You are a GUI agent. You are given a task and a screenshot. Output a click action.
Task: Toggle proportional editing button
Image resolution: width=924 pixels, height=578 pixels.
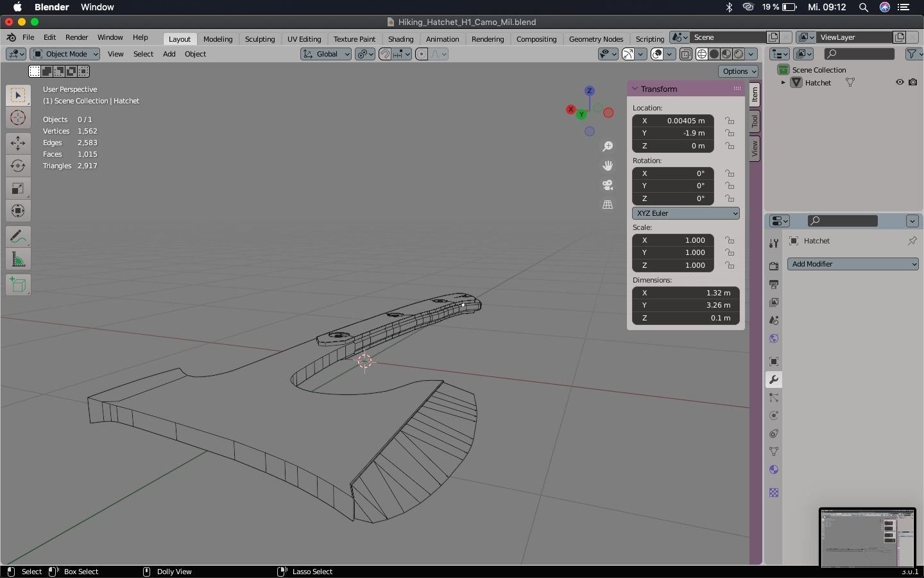[x=422, y=54]
